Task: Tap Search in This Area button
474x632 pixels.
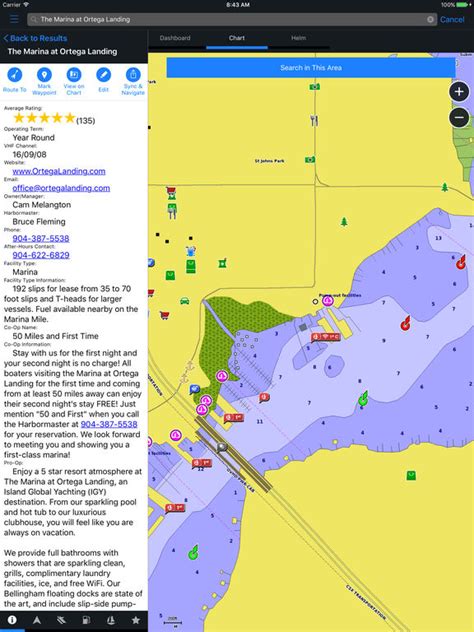Action: tap(311, 68)
